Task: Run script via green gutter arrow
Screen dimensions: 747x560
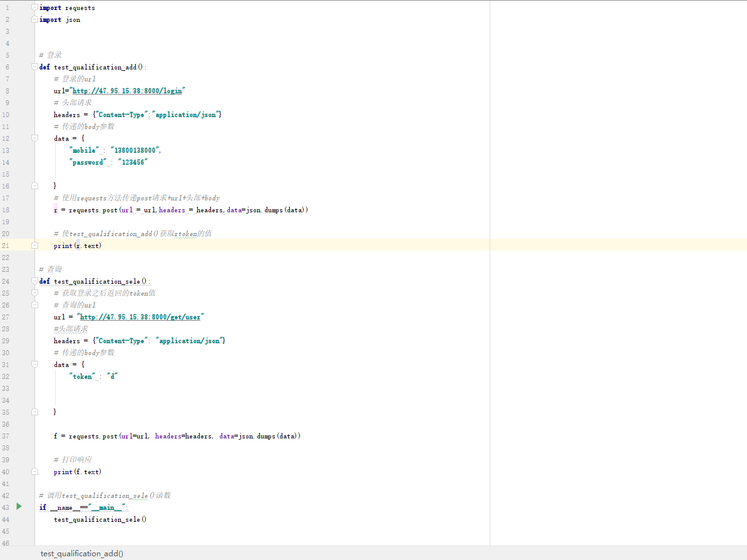Action: click(x=19, y=506)
